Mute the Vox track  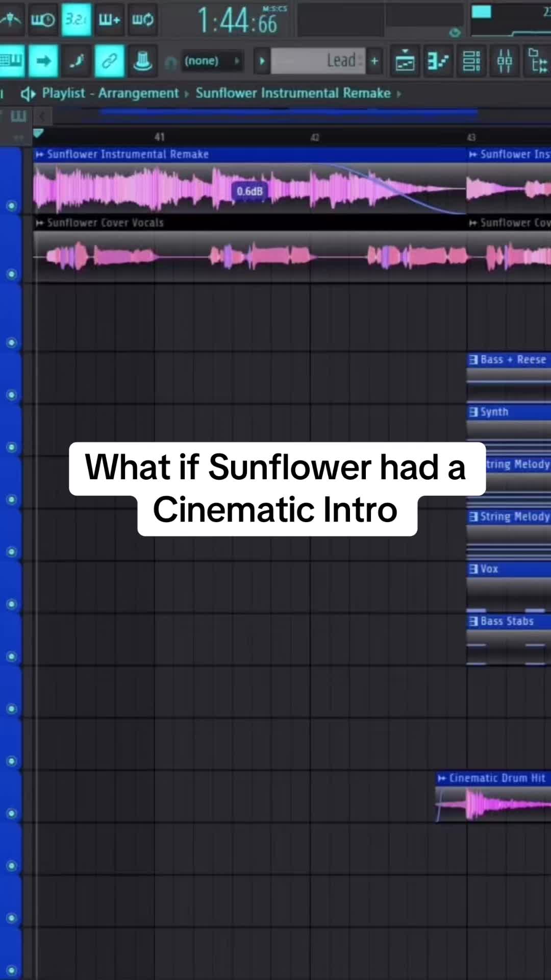[11, 604]
